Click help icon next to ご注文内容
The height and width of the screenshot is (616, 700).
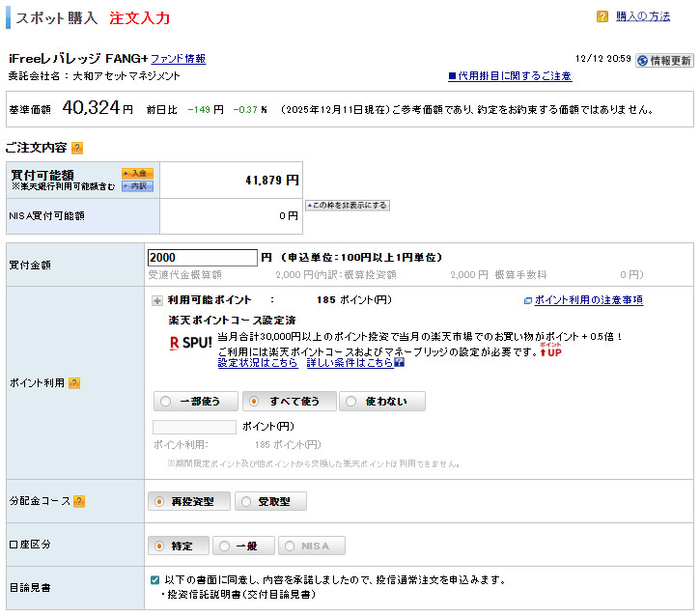77,148
